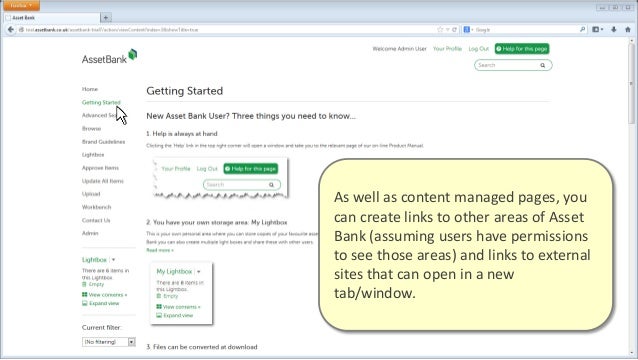Screen dimensions: 638x360
Task: Open Admin in the left navigation
Action: pos(90,233)
